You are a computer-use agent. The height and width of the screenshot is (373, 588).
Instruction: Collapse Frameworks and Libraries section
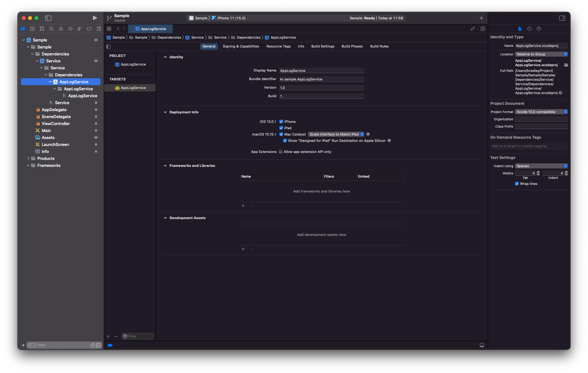pos(165,166)
